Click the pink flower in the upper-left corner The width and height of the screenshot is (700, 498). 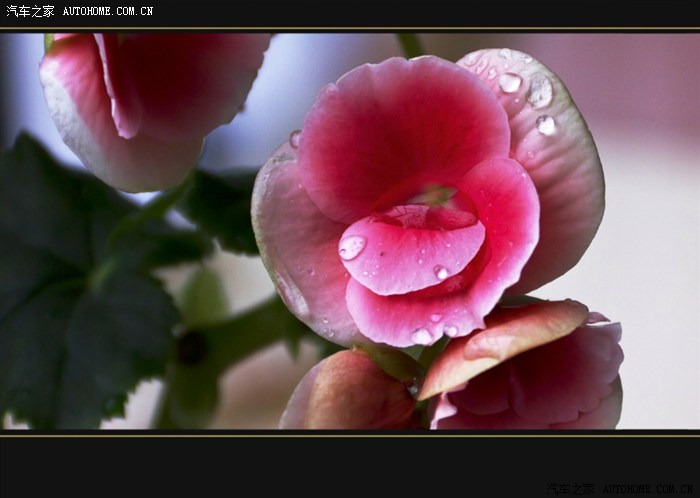[x=140, y=100]
